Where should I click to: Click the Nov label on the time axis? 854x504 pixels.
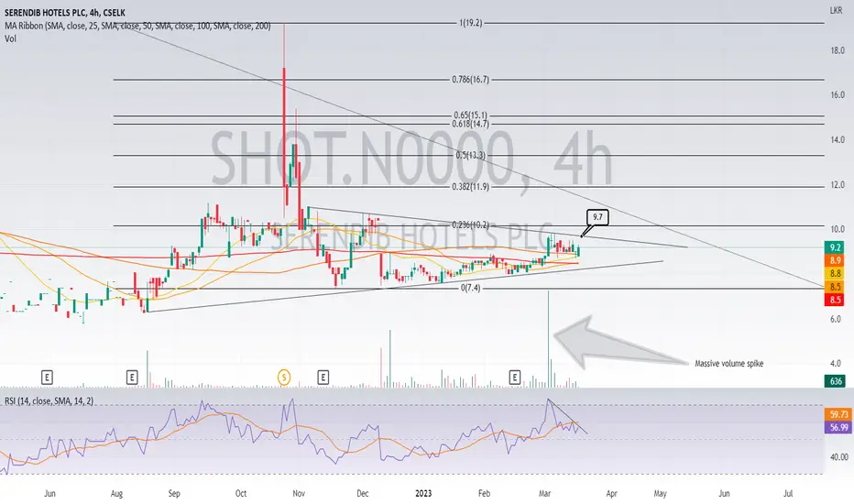(299, 494)
